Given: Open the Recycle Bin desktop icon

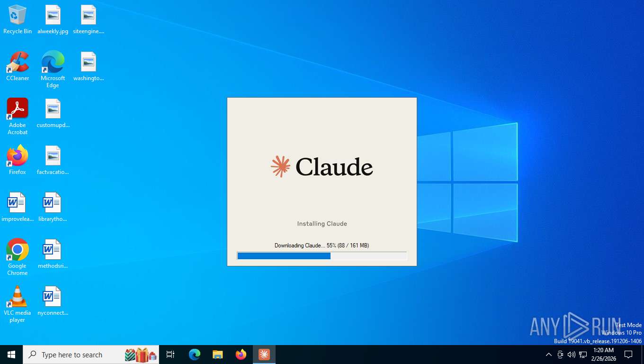Looking at the screenshot, I should click(18, 19).
